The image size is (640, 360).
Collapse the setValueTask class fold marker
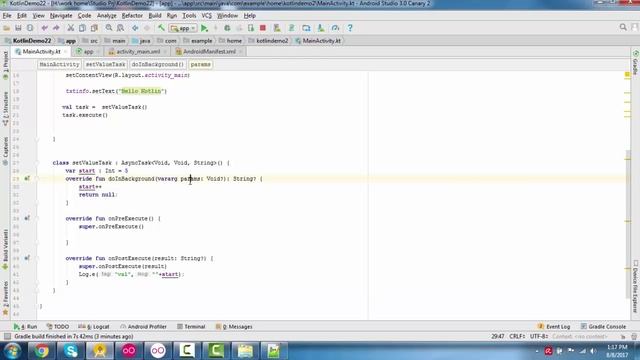37,163
